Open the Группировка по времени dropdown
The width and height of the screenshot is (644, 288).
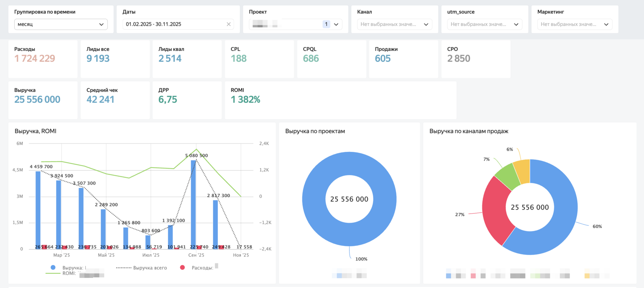[x=61, y=24]
